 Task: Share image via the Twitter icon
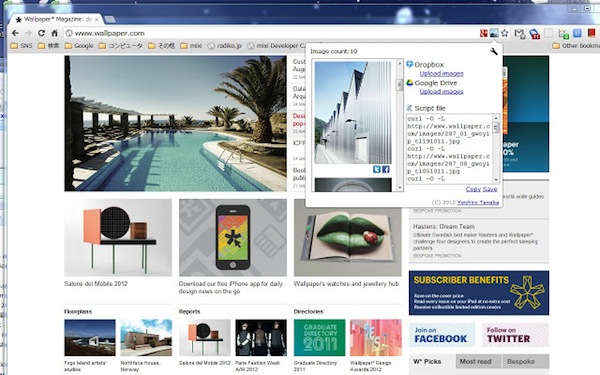tap(377, 169)
